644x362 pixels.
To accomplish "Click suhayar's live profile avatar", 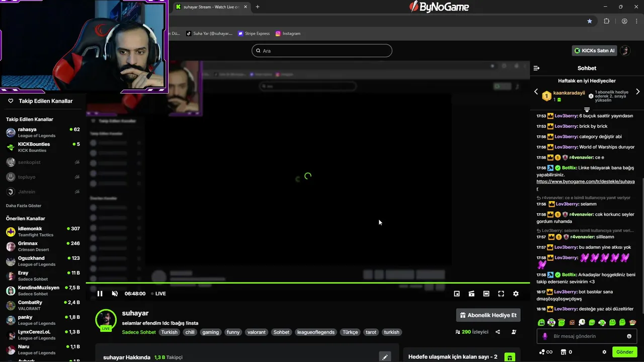I will click(106, 320).
